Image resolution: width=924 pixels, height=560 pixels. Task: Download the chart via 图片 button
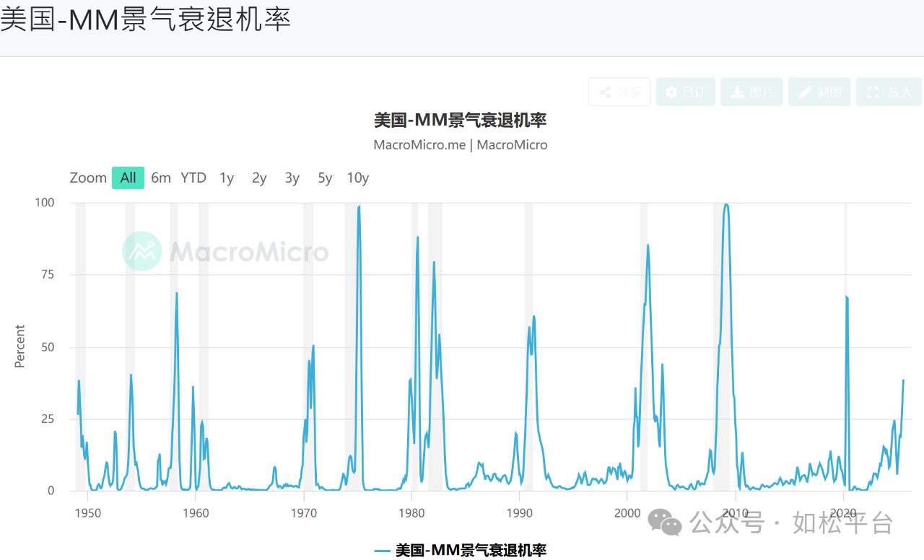pos(751,92)
